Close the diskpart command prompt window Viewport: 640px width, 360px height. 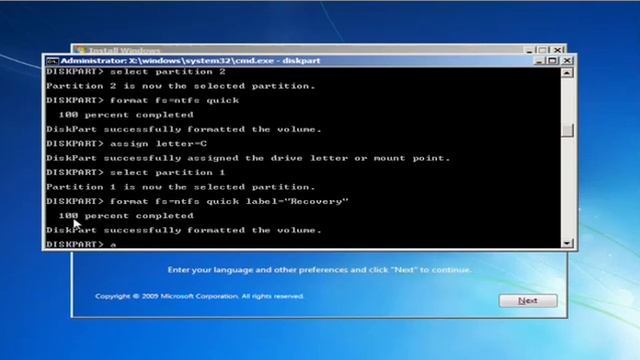pos(567,61)
